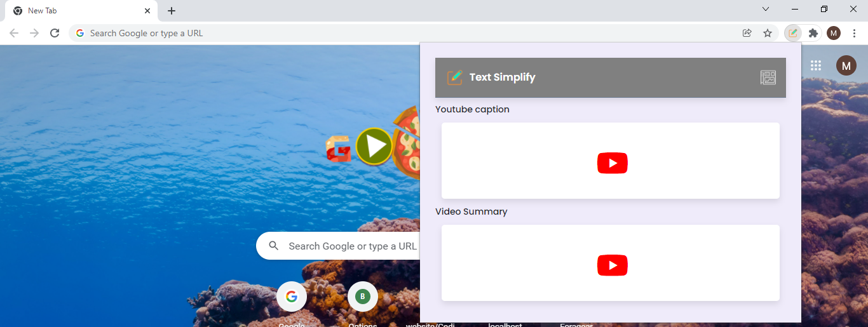The image size is (868, 327).
Task: Click the share page icon in address bar
Action: tap(747, 33)
